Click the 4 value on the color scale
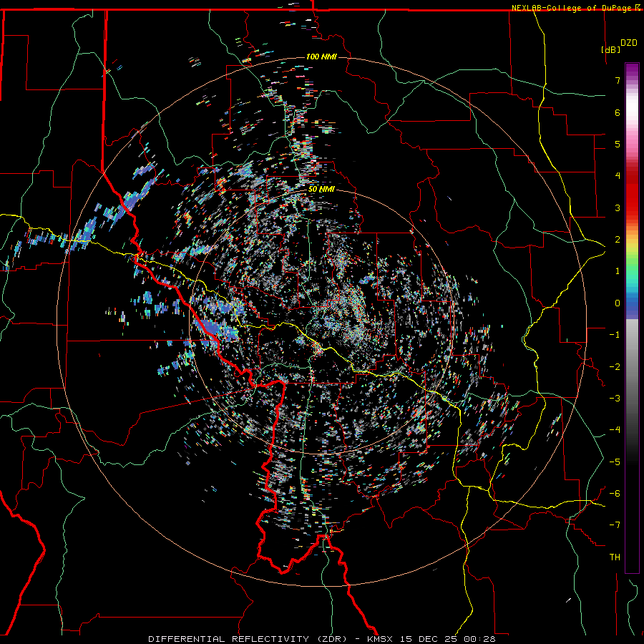This screenshot has width=644, height=644. coord(618,176)
